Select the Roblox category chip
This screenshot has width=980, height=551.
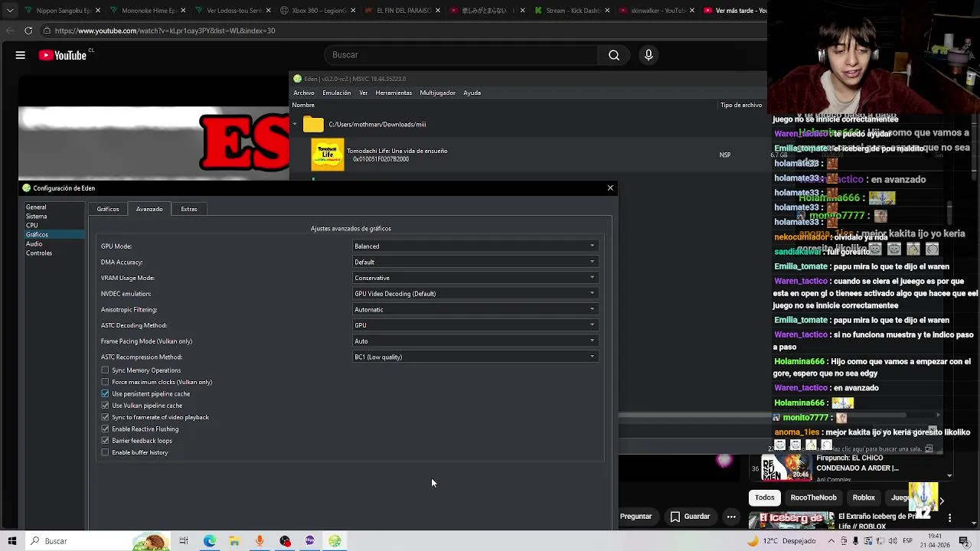(x=864, y=497)
